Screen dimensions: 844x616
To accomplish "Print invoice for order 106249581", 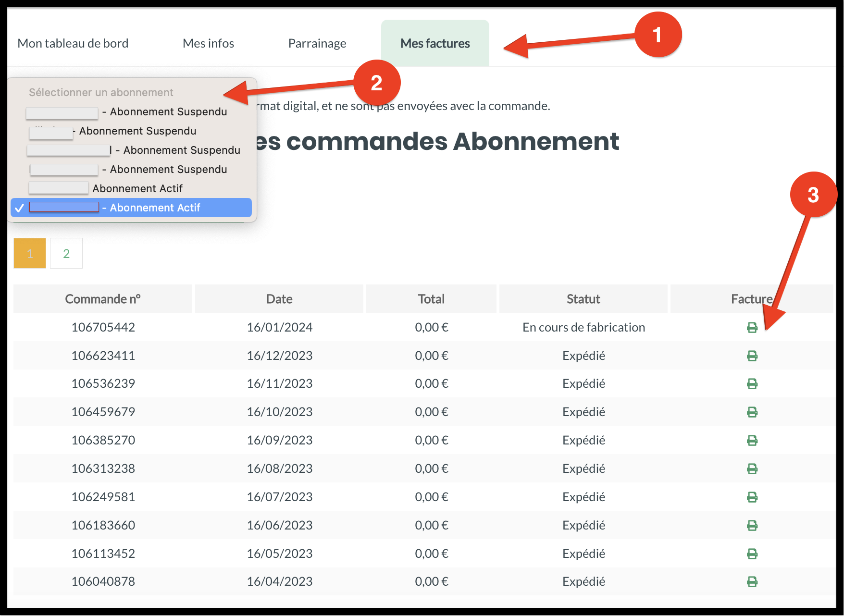I will point(752,497).
